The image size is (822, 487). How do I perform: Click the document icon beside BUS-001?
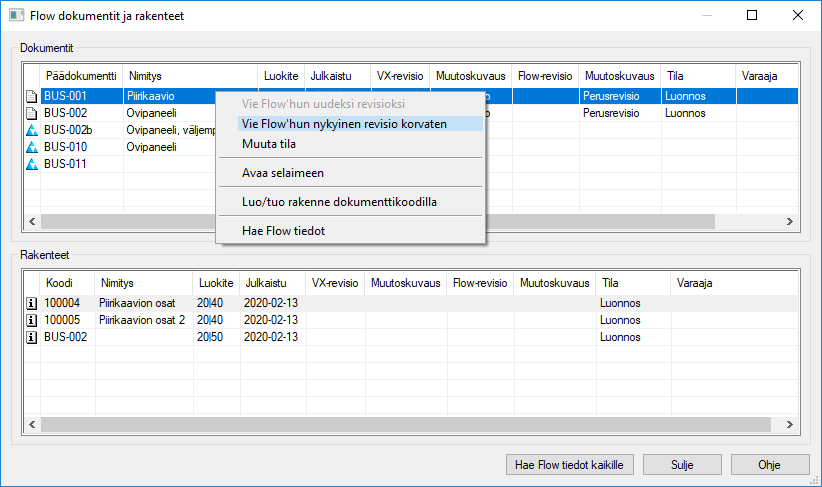(x=31, y=96)
